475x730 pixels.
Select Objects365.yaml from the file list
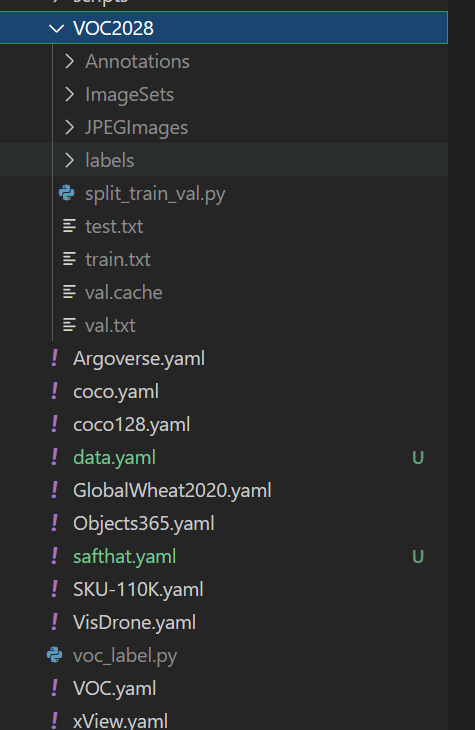[144, 524]
